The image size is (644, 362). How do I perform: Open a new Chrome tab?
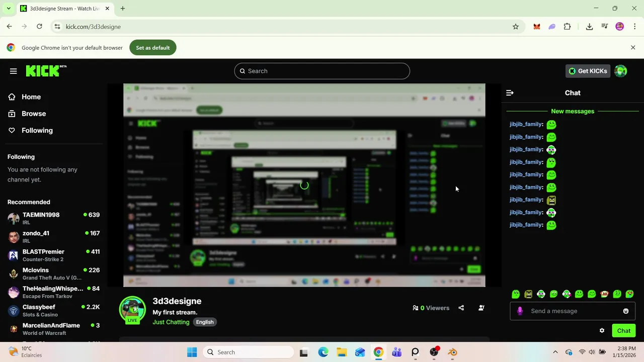click(x=123, y=9)
